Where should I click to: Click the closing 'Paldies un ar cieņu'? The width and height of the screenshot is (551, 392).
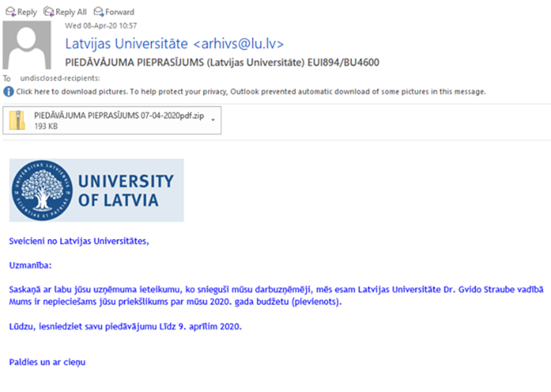[47, 362]
